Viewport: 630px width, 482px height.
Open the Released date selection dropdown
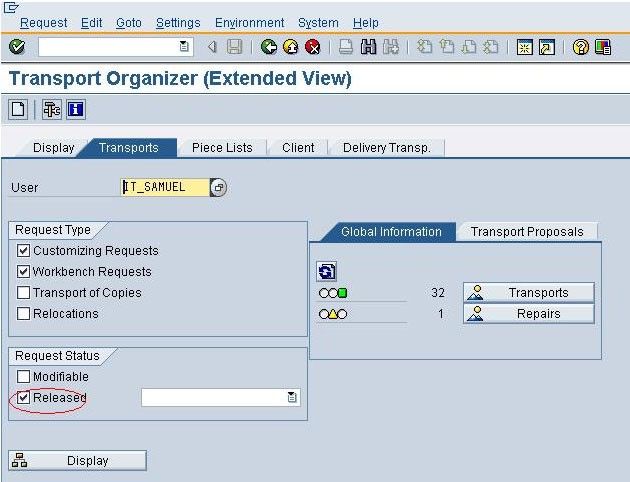pos(292,397)
